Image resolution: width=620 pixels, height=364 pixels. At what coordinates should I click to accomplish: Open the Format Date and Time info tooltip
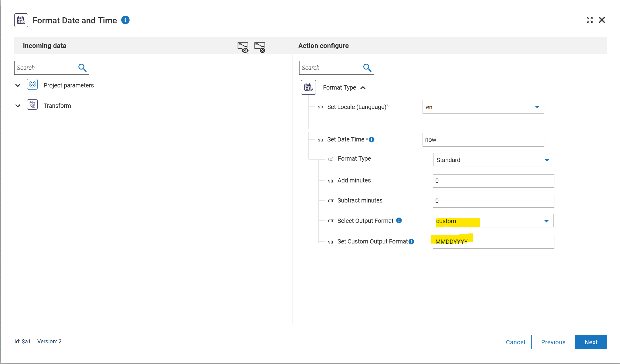point(125,20)
